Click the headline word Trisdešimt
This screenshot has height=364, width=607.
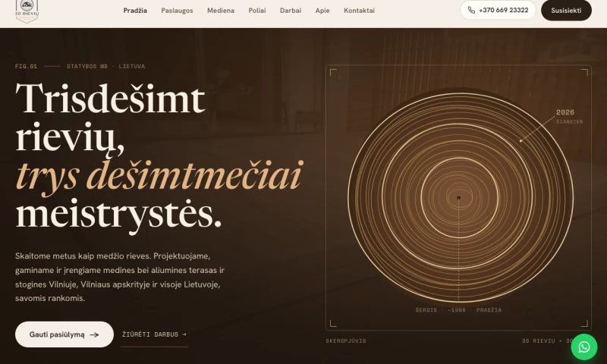[110, 99]
